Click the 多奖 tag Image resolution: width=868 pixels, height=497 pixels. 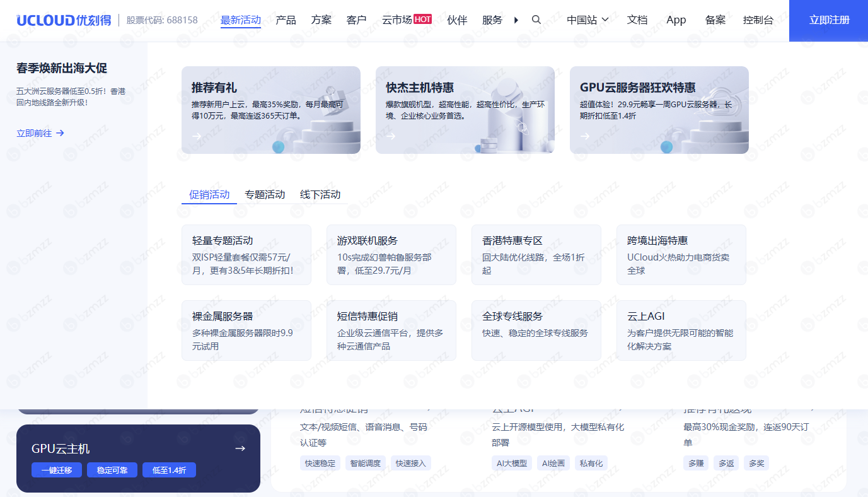756,464
